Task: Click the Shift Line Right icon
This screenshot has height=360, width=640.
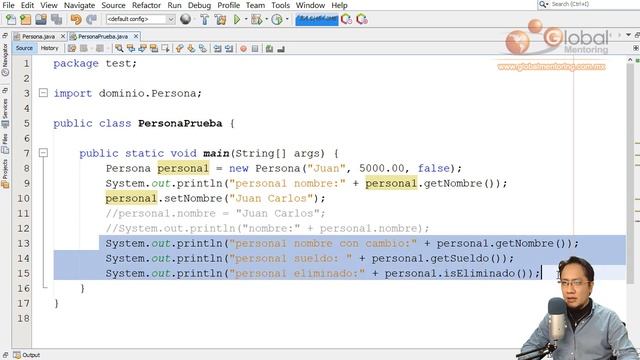Action: 229,49
